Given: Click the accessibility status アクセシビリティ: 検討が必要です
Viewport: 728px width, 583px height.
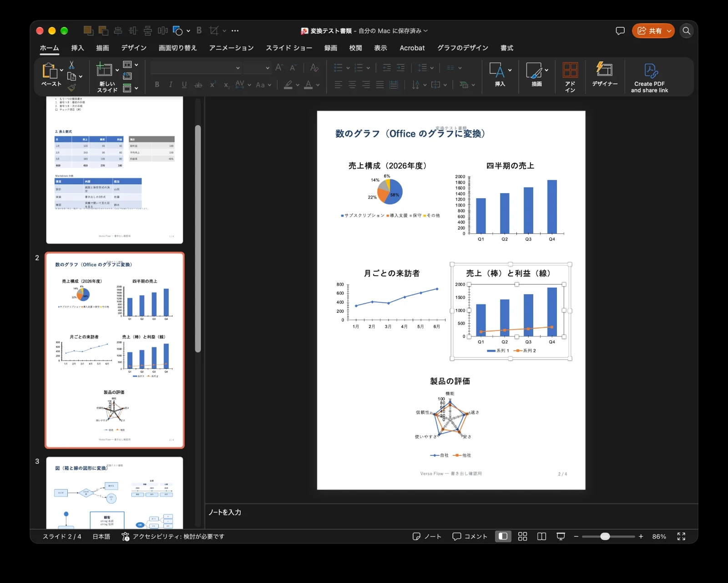Looking at the screenshot, I should tap(173, 537).
